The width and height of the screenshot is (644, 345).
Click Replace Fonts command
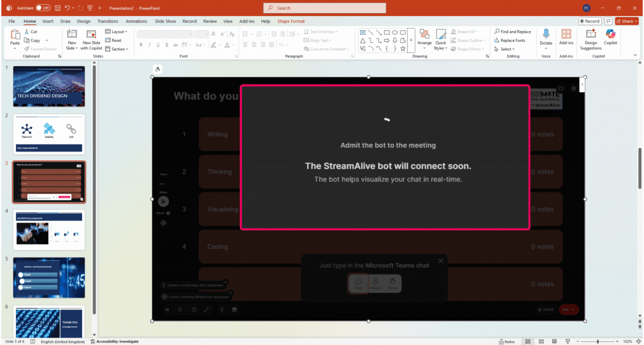[x=509, y=40]
